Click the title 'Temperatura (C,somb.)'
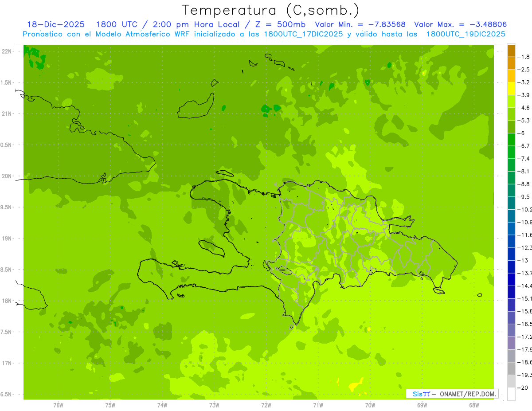The width and height of the screenshot is (532, 411). coord(271,11)
